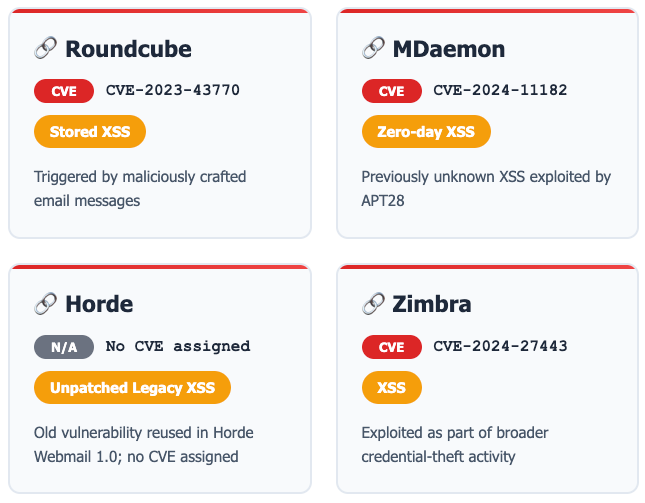645x503 pixels.
Task: Click the chain link icon beside Roundcube
Action: pyautogui.click(x=45, y=48)
